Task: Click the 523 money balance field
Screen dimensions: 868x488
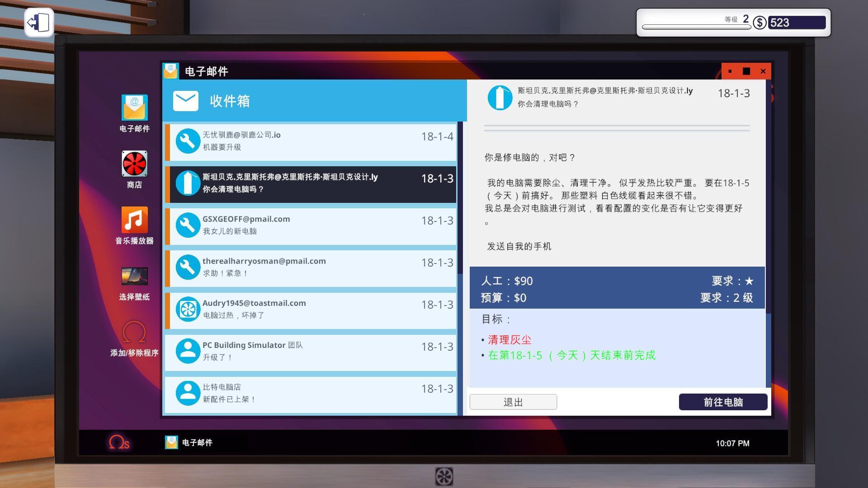Action: 796,23
